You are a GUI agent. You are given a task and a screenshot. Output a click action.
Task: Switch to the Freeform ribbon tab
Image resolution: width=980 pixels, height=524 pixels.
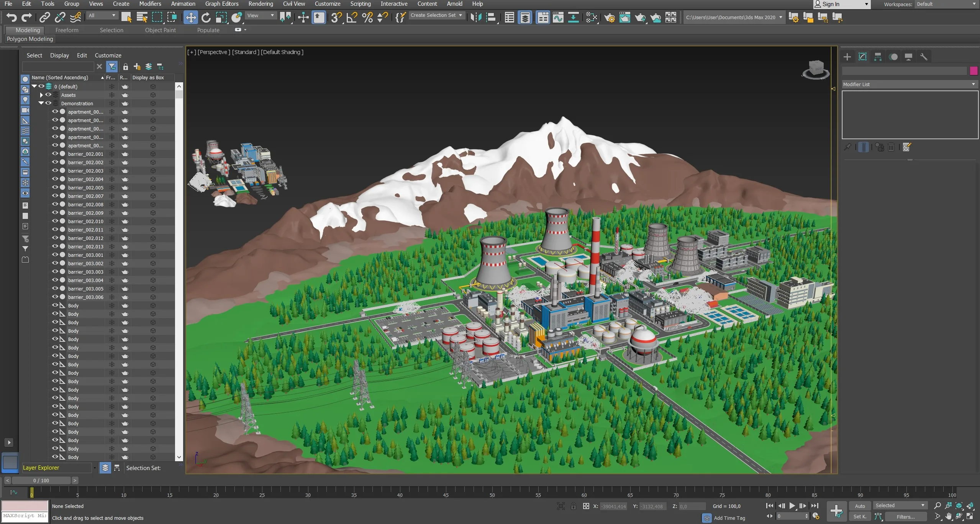(67, 30)
